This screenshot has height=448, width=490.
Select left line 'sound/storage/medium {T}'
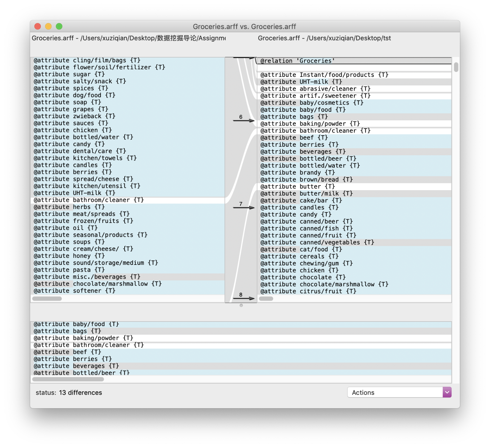click(128, 263)
